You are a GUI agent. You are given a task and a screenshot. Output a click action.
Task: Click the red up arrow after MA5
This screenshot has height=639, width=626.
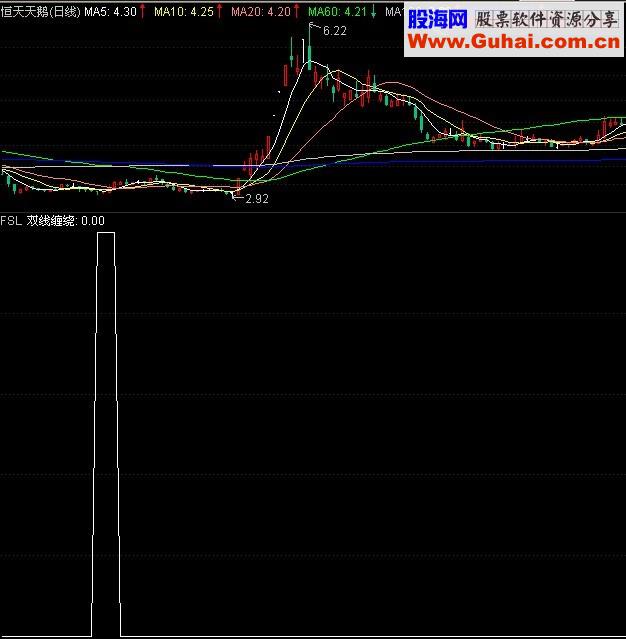143,12
